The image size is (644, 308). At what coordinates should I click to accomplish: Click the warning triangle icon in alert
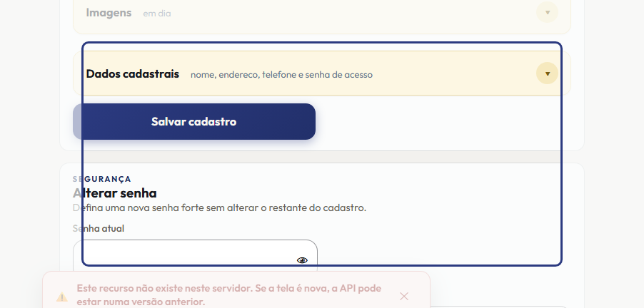(x=62, y=297)
